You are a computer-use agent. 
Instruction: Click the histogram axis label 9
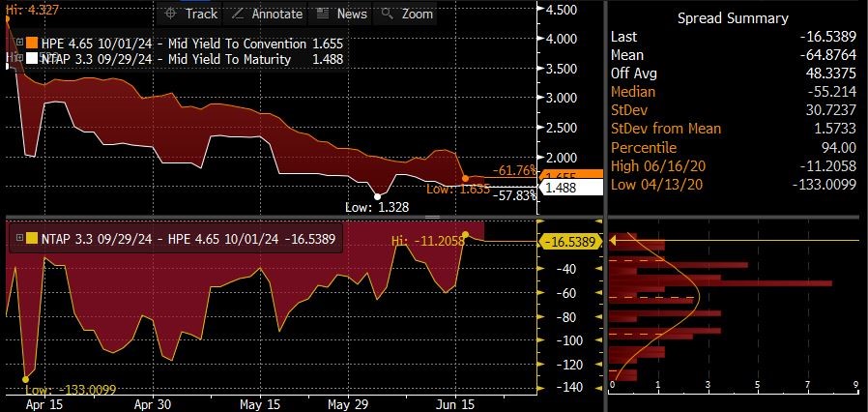click(x=856, y=385)
